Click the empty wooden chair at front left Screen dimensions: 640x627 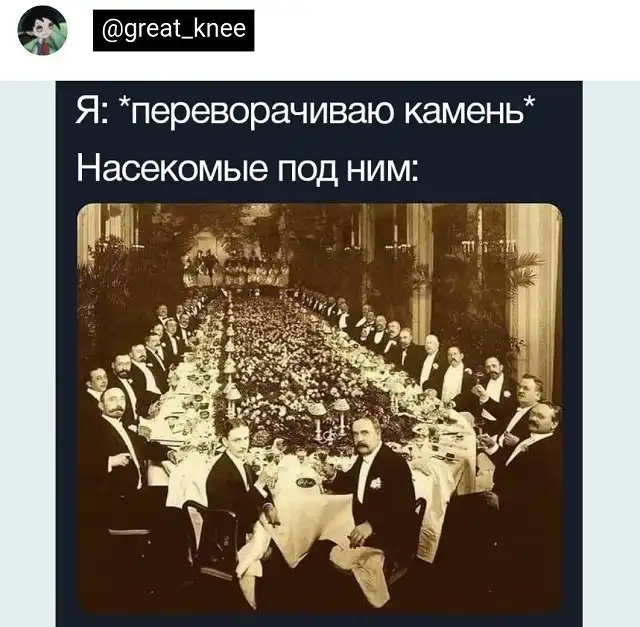212,539
